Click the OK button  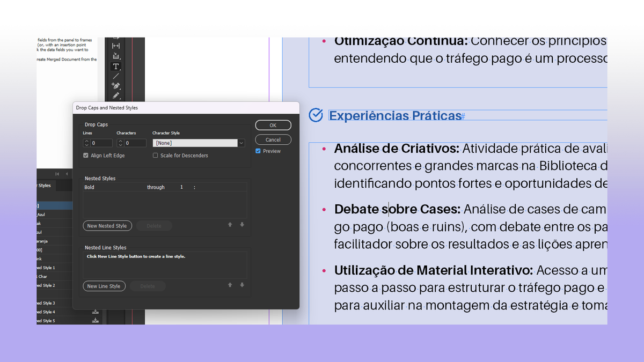pyautogui.click(x=273, y=124)
